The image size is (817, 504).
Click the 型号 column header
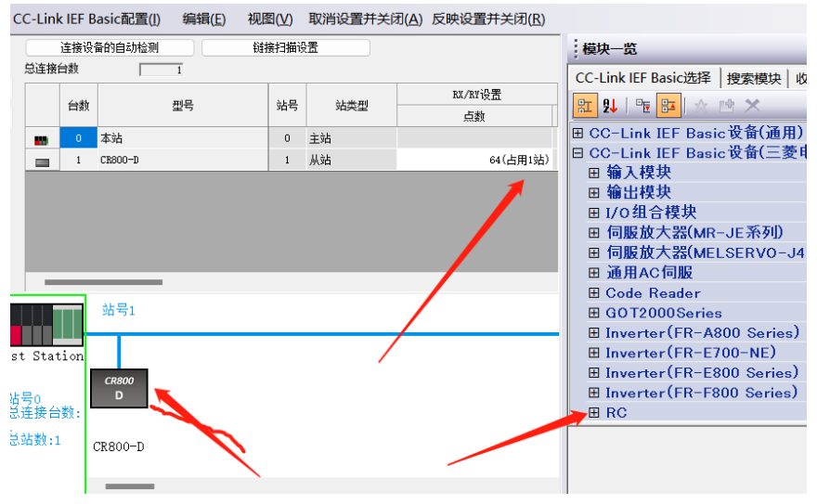(183, 105)
